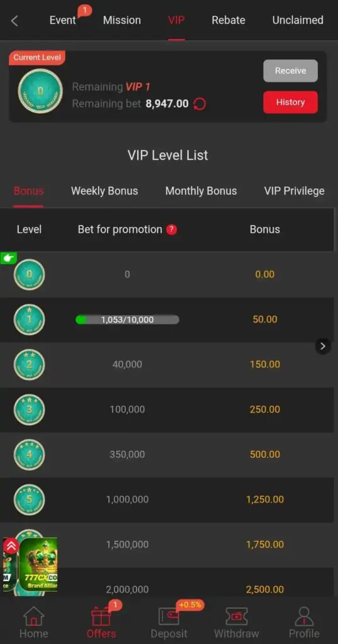Open the Profile icon
This screenshot has width=338, height=644.
[x=304, y=616]
